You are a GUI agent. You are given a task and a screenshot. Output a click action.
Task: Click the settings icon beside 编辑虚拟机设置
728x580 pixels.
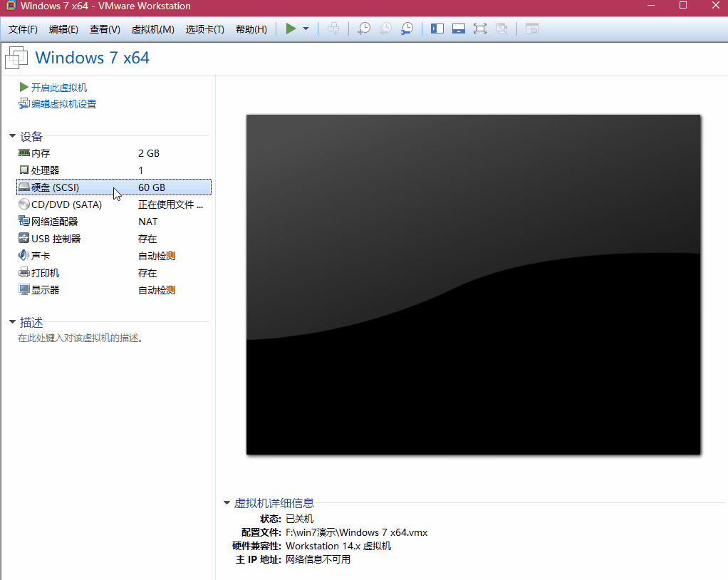coord(24,103)
